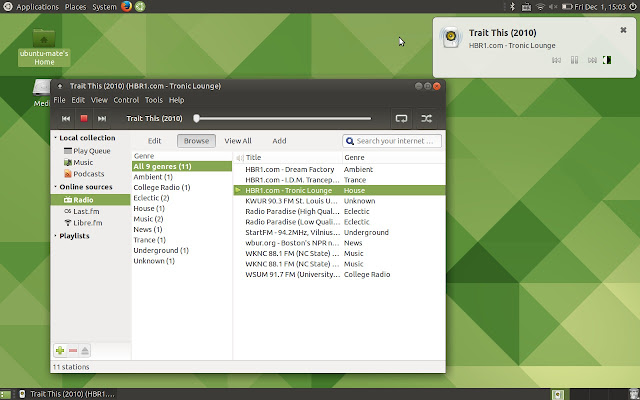
Task: Toggle repeat mode
Action: pos(401,118)
